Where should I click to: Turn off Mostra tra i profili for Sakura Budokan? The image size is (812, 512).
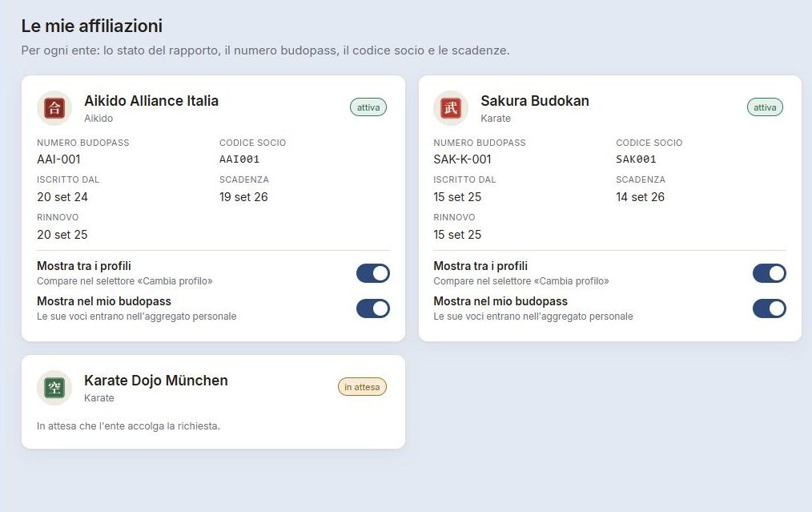pos(770,273)
